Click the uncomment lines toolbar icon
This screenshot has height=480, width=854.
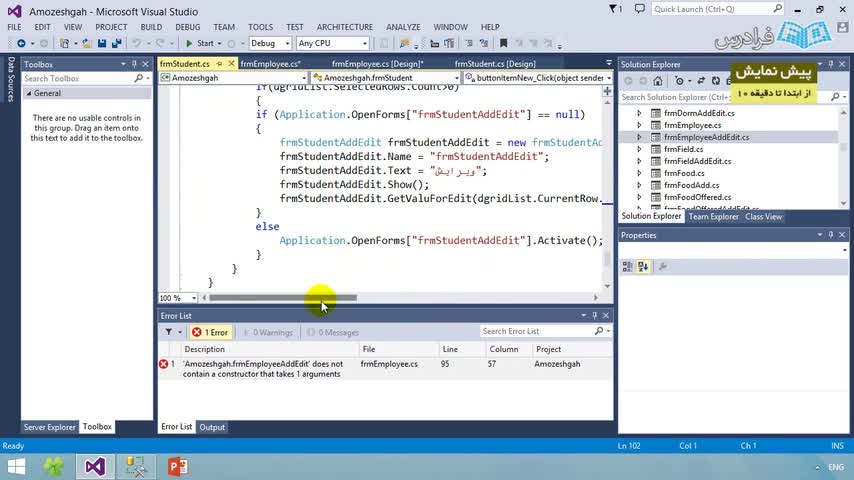(483, 44)
